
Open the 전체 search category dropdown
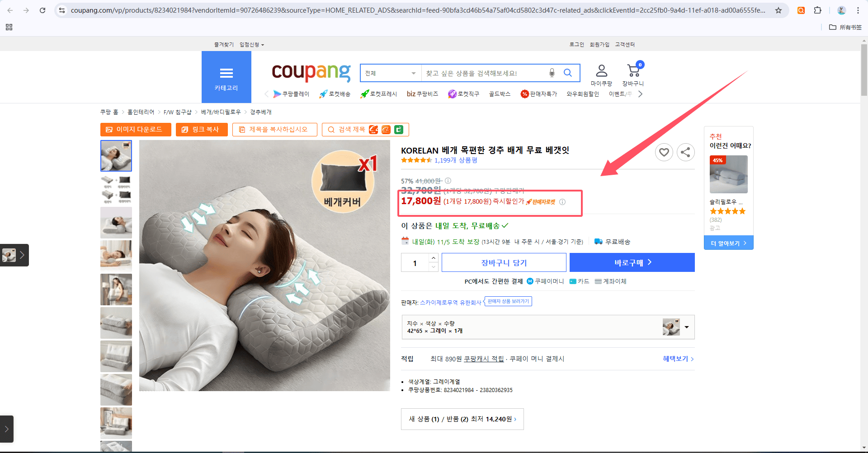pos(391,73)
